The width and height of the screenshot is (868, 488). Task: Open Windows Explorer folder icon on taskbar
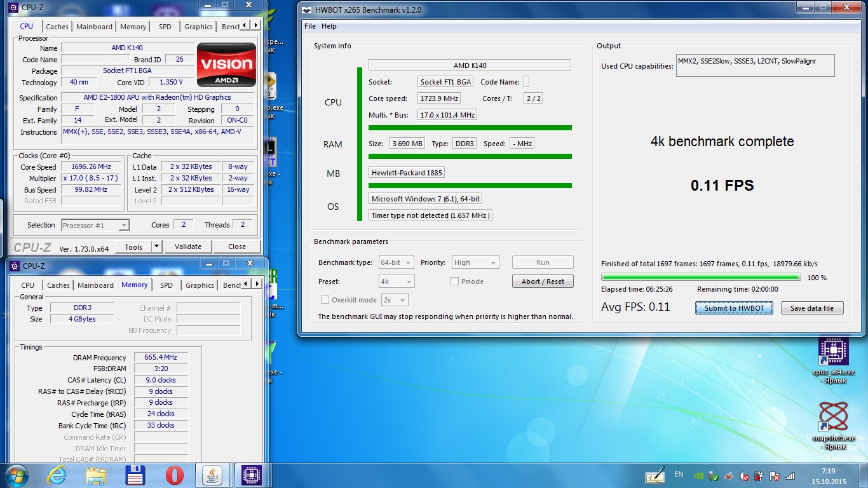(x=96, y=475)
